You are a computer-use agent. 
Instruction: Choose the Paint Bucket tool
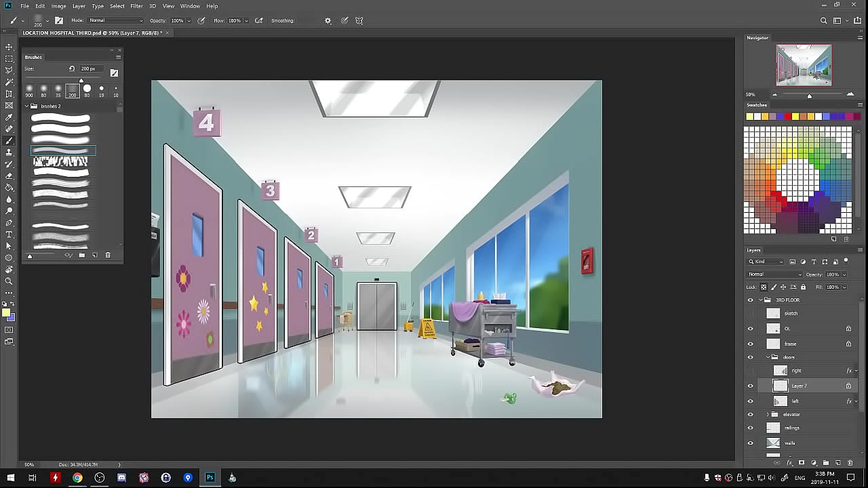9,188
